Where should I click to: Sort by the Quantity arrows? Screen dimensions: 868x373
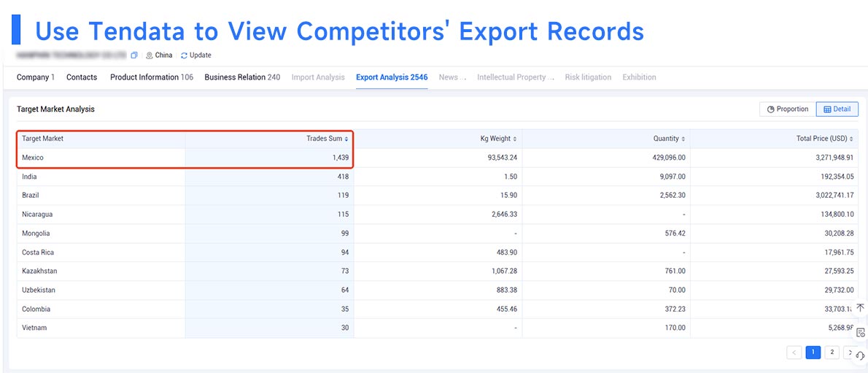[683, 139]
